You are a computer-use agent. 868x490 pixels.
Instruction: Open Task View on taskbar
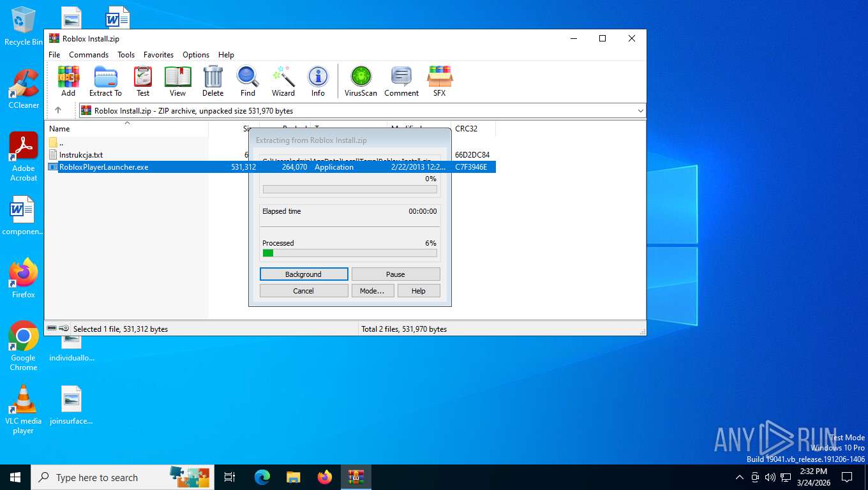(230, 477)
